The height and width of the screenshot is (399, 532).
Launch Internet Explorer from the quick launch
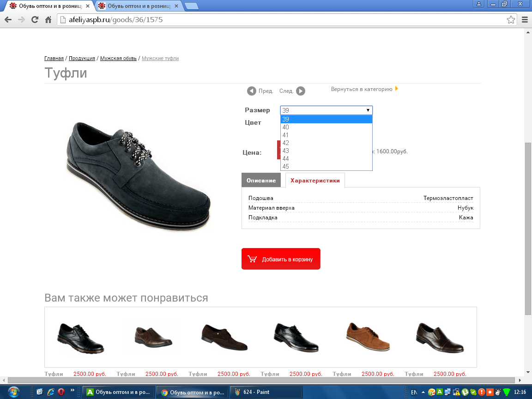coord(50,392)
